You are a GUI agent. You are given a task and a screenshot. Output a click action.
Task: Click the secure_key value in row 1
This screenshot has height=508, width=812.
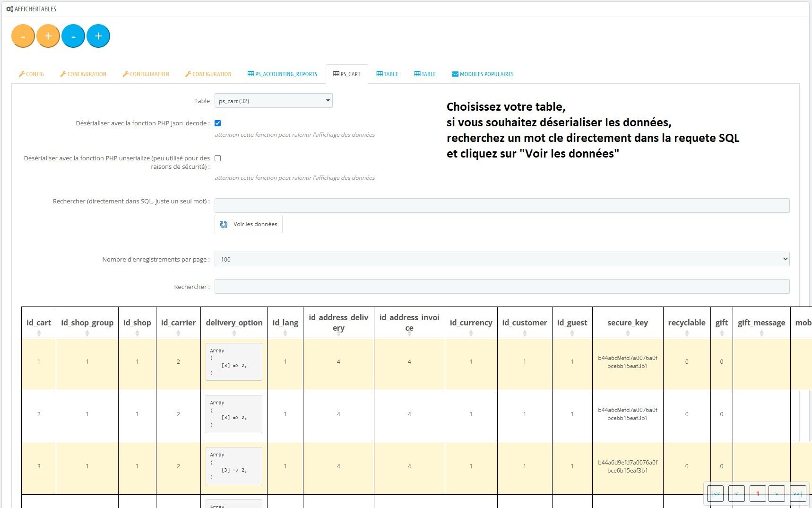(628, 362)
